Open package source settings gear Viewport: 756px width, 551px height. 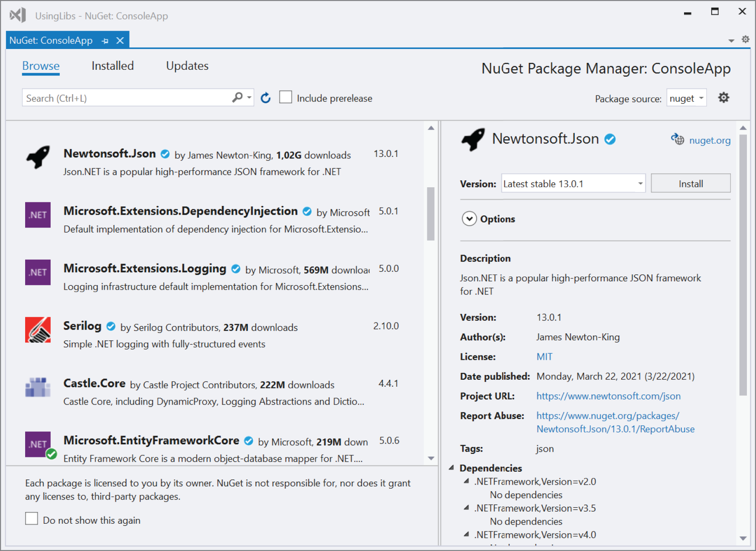point(723,98)
